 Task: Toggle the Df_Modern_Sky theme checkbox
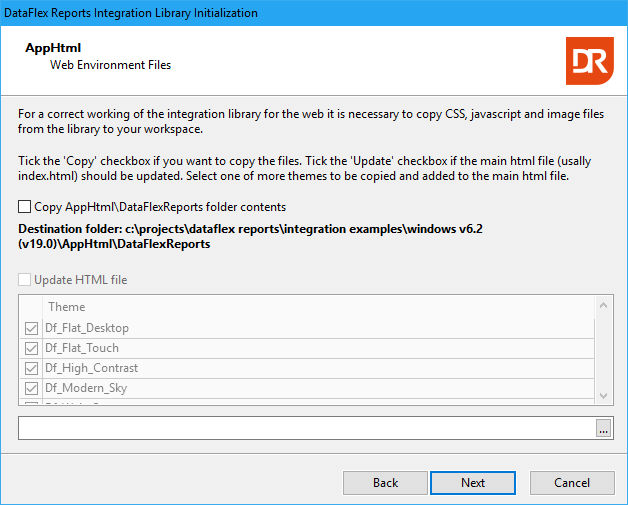pyautogui.click(x=31, y=388)
